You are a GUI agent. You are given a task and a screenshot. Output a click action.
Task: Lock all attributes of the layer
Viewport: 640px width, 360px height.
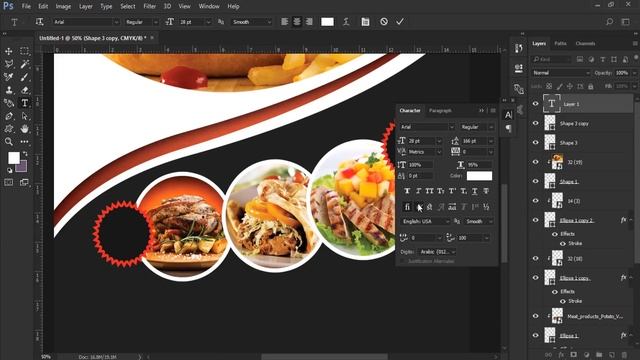click(591, 87)
